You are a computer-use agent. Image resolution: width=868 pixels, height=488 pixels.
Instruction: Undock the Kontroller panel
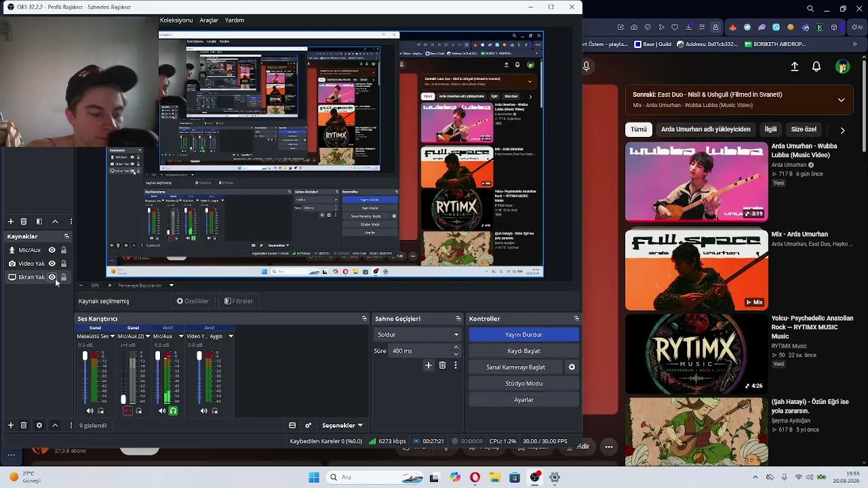click(x=576, y=319)
